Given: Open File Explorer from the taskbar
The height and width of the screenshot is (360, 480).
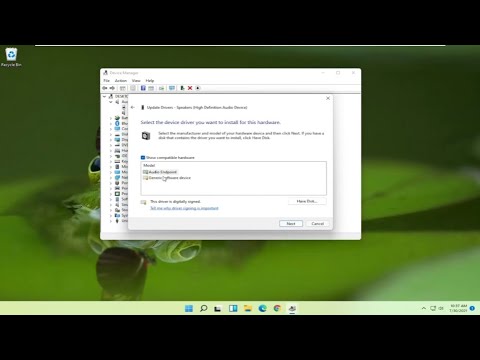Looking at the screenshot, I should [x=248, y=308].
